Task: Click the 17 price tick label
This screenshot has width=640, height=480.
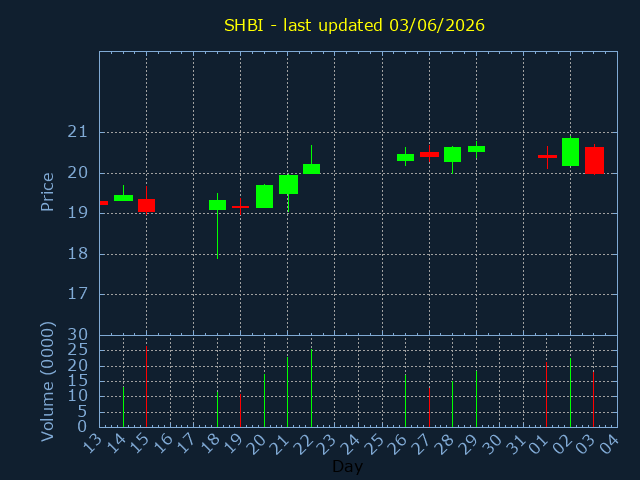Action: pyautogui.click(x=78, y=294)
